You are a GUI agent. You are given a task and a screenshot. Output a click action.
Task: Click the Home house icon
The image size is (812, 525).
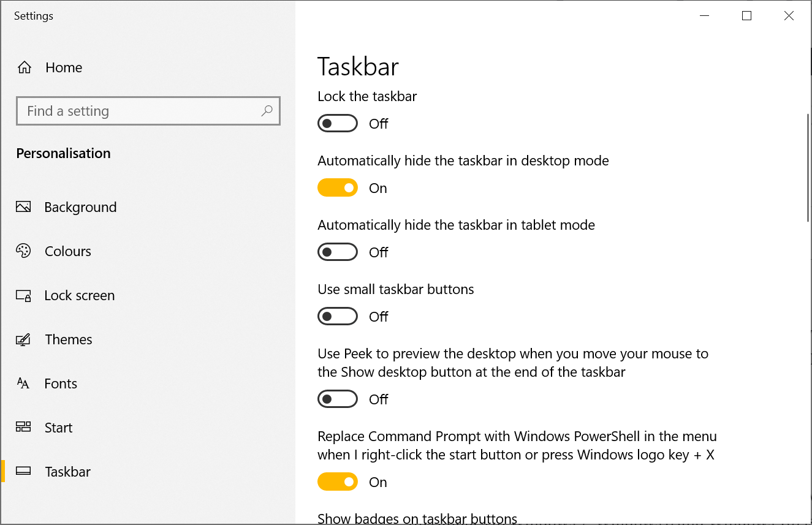[x=24, y=67]
